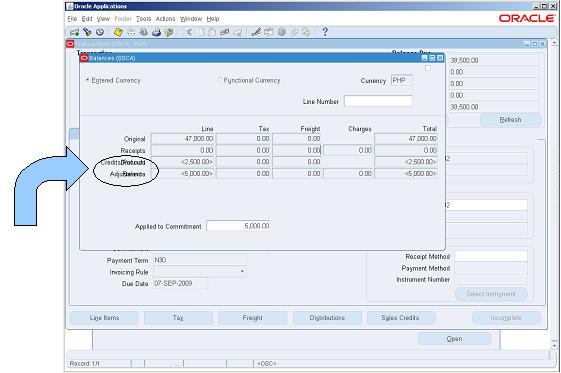Click Adjustments row Total value <5,000.00>
The height and width of the screenshot is (373, 561).
406,173
